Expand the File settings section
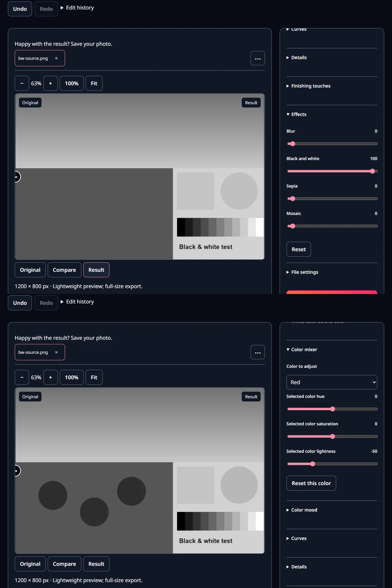Image resolution: width=392 pixels, height=588 pixels. click(302, 272)
